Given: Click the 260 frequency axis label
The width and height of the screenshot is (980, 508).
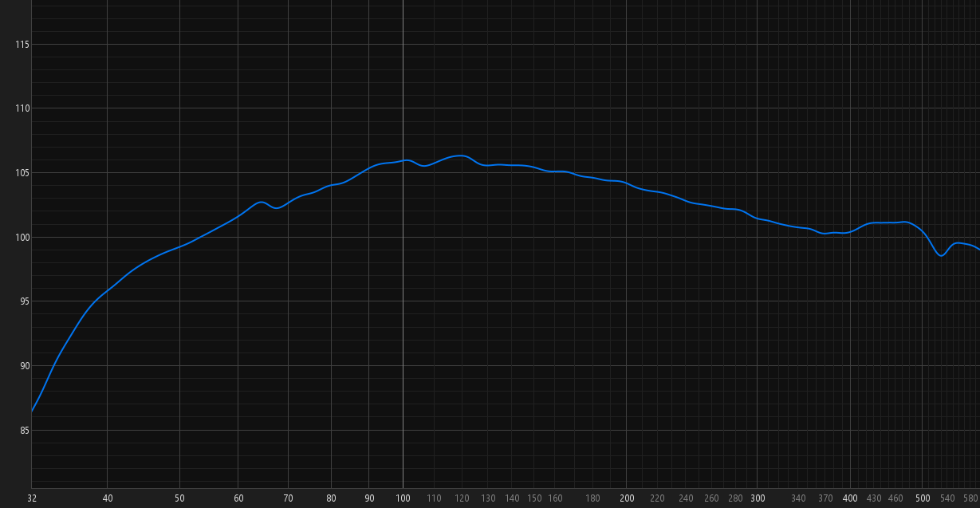Looking at the screenshot, I should (712, 498).
